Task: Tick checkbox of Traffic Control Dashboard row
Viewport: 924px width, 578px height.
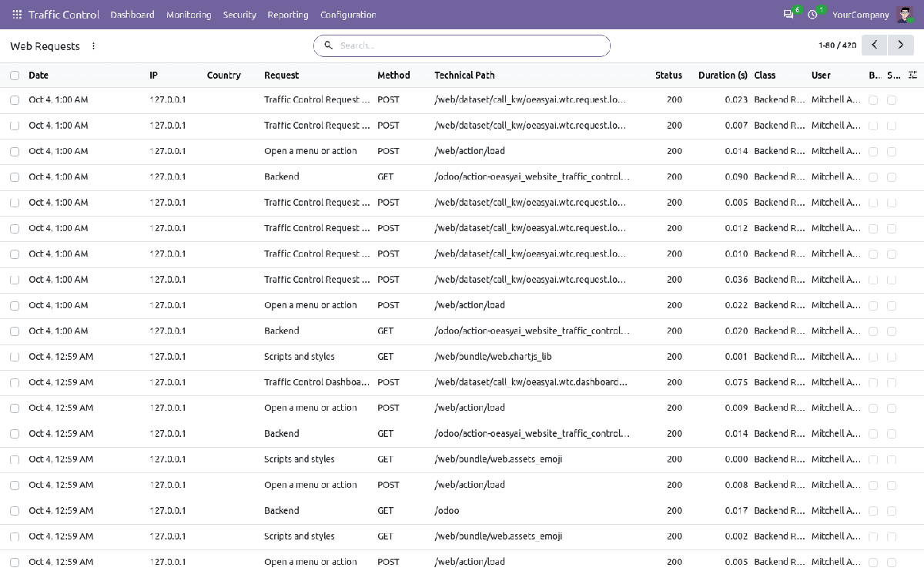Action: [15, 382]
